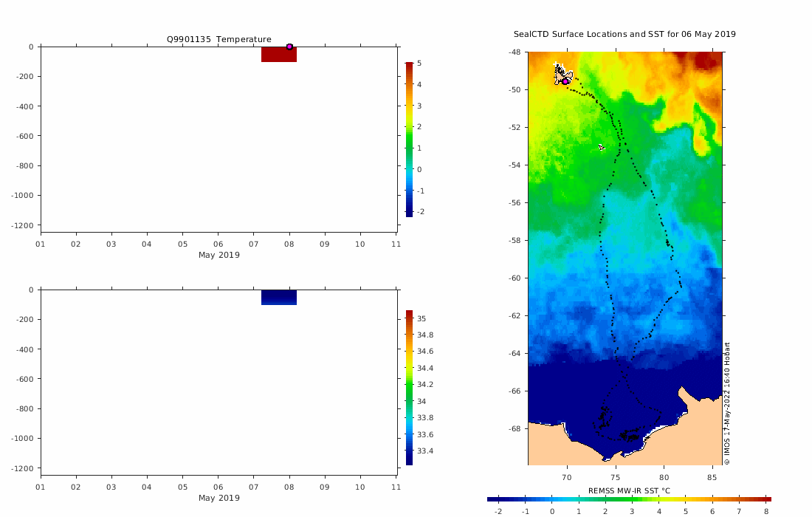Screen dimensions: 812x517
Task: Click the '06' date tick under salinity plot
Action: [x=218, y=487]
